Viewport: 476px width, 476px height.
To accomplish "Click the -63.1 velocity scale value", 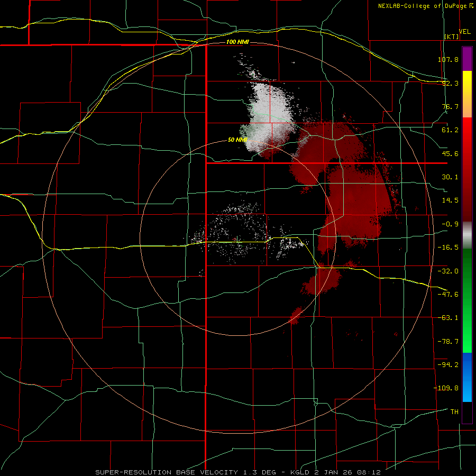I will 448,318.
